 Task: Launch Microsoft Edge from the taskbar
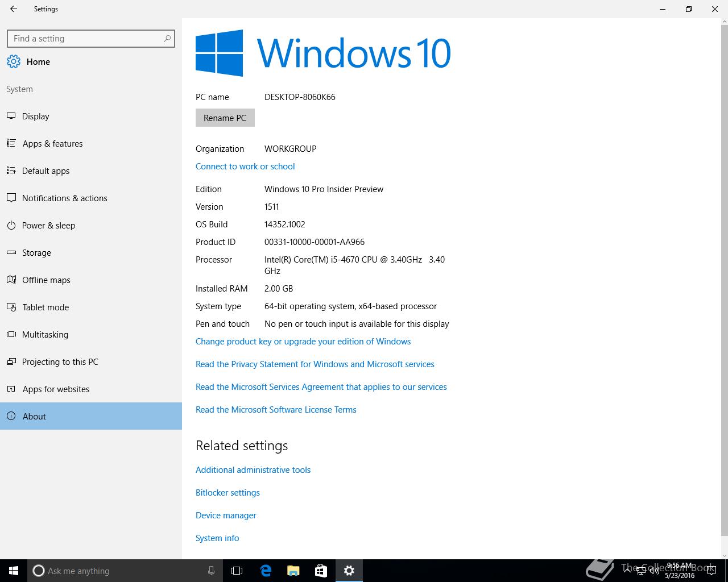coord(266,571)
